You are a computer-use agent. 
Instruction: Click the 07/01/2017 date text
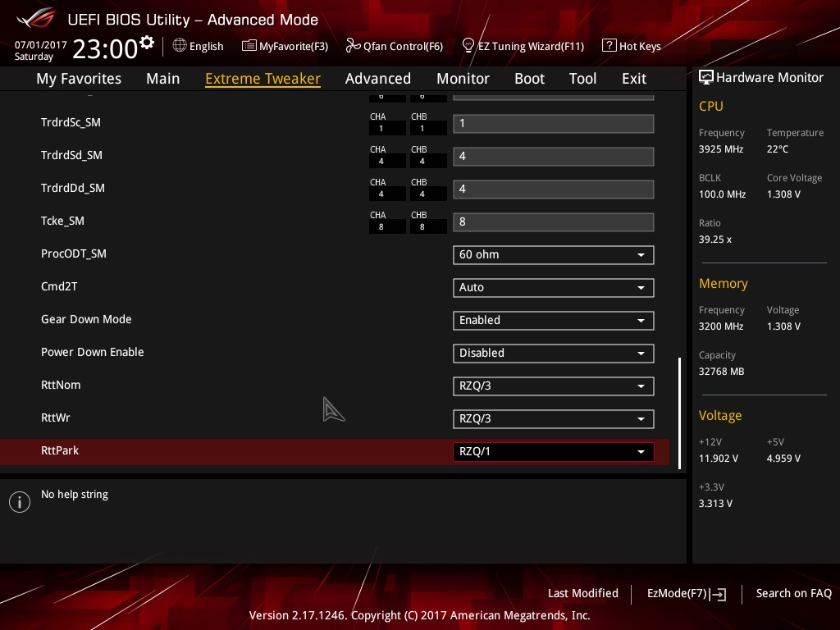coord(41,44)
